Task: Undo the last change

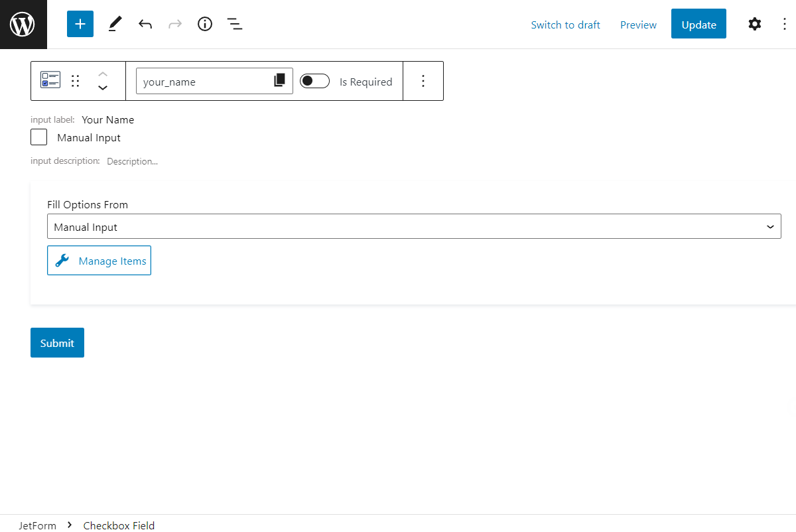Action: click(145, 24)
